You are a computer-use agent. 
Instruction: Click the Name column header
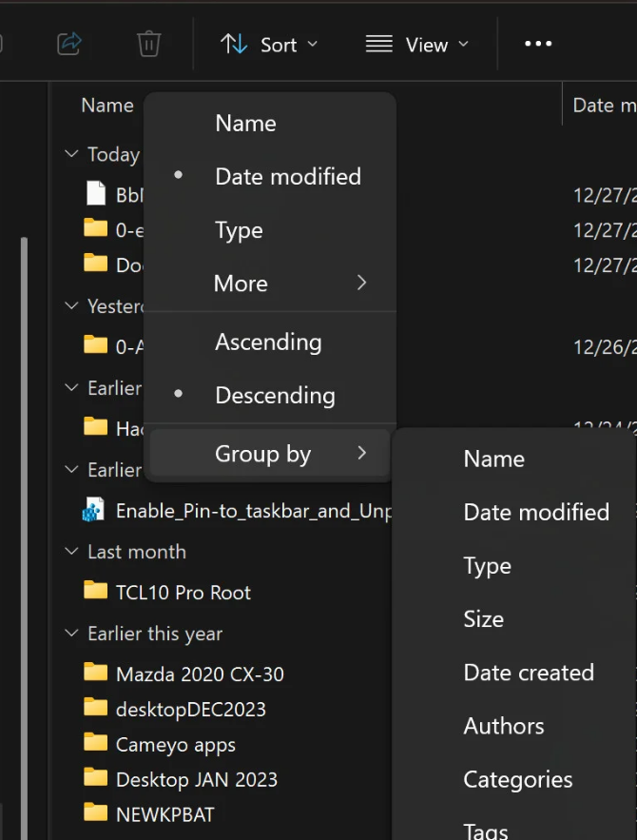tap(106, 105)
